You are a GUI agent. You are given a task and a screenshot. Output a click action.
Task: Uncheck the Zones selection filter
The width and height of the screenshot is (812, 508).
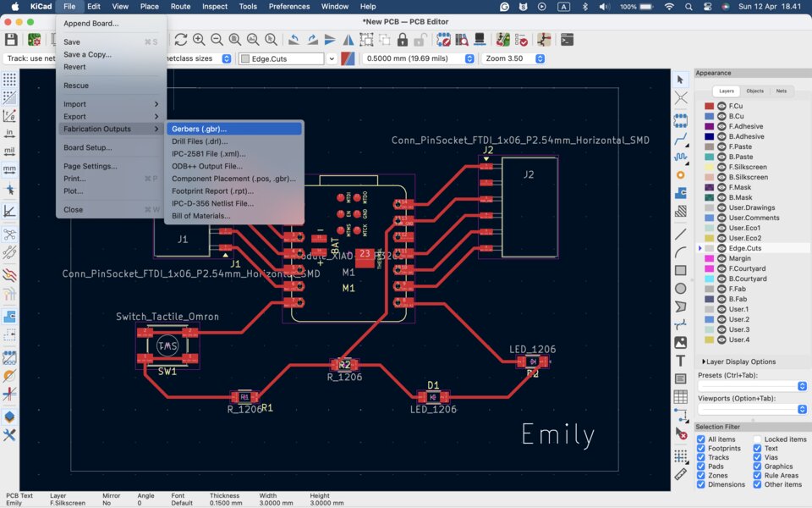click(x=700, y=475)
